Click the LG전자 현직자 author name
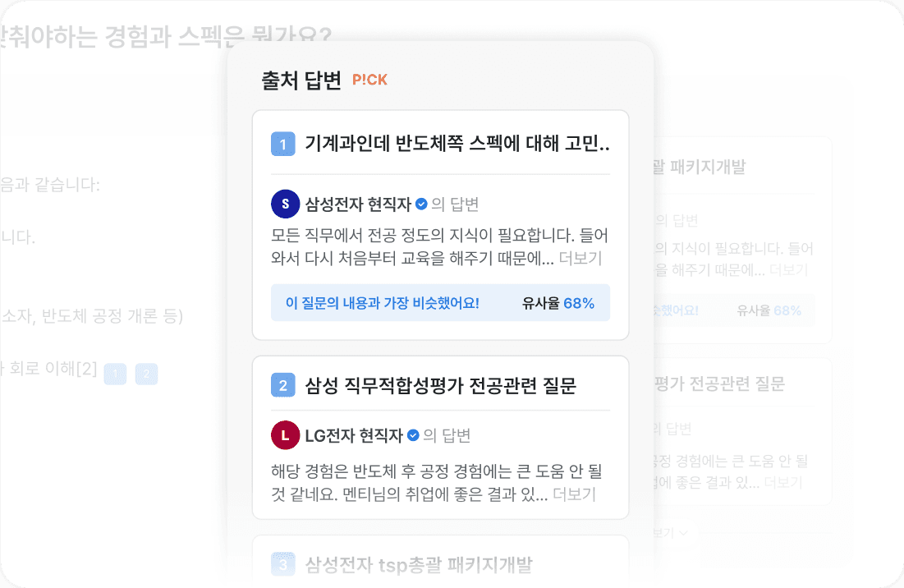Image resolution: width=904 pixels, height=588 pixels. [x=354, y=435]
